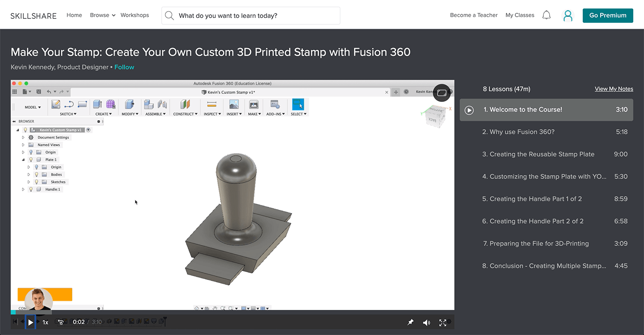
Task: Toggle the lightbulb on Sketches folder
Action: tap(37, 182)
